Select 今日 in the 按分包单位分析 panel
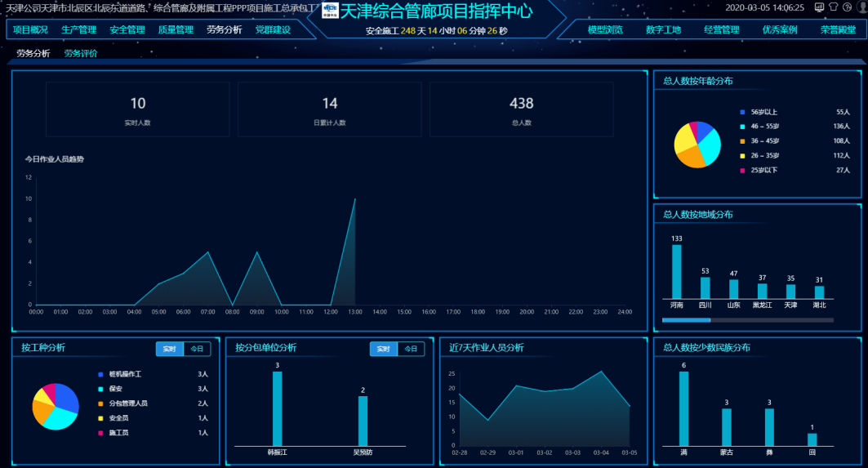Screen dimensions: 868x468 coord(411,349)
